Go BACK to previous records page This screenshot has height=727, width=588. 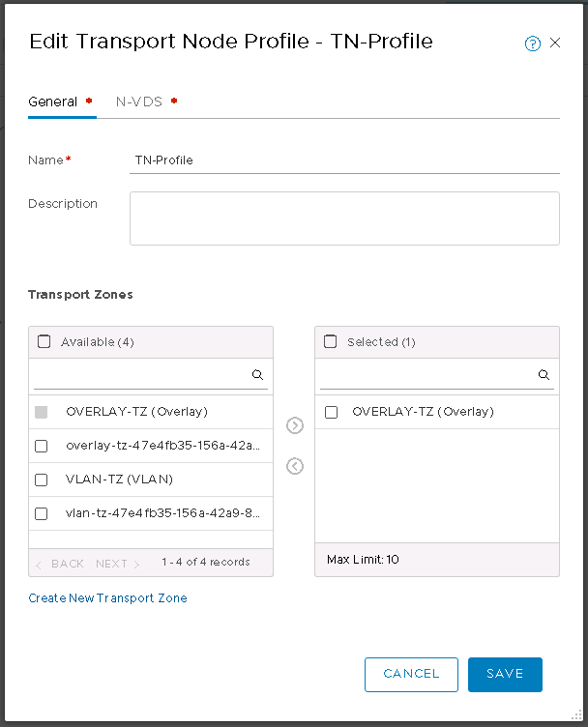coord(60,564)
